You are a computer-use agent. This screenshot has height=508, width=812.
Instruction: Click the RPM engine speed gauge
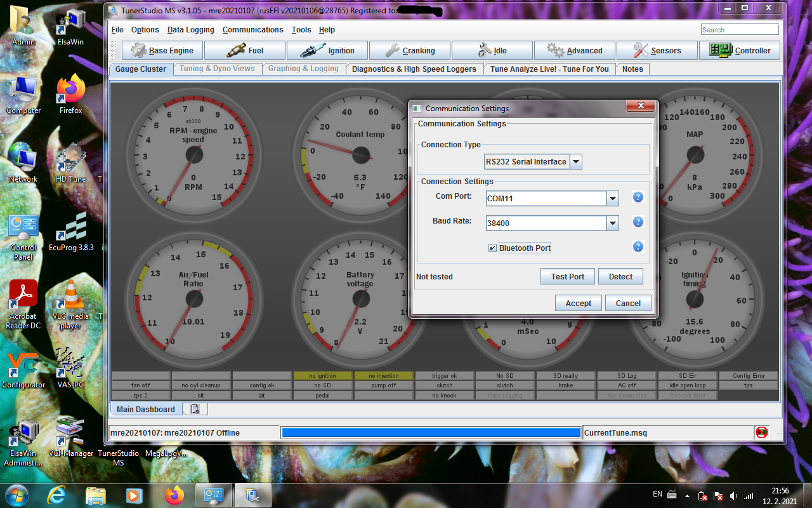193,154
